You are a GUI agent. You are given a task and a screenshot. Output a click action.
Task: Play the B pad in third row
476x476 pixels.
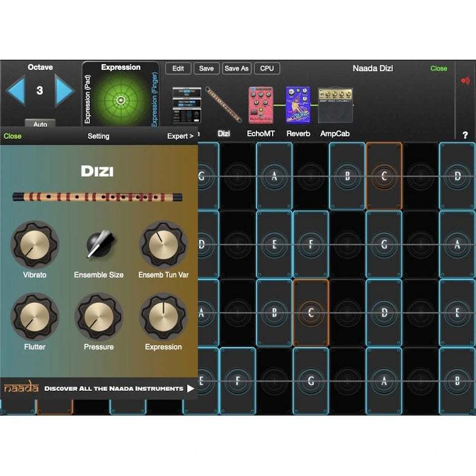tap(274, 313)
